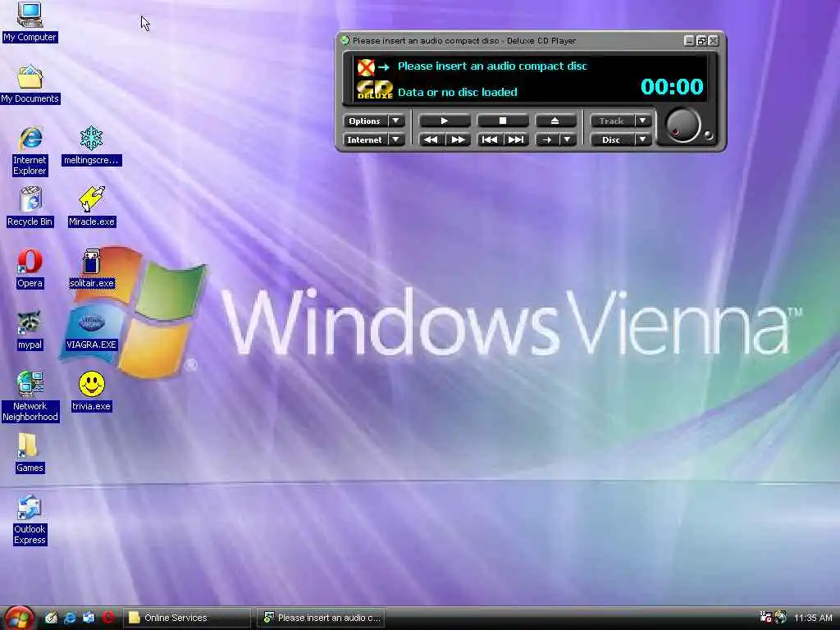Stop playback in Deluxe CD Player
840x630 pixels.
(x=503, y=121)
